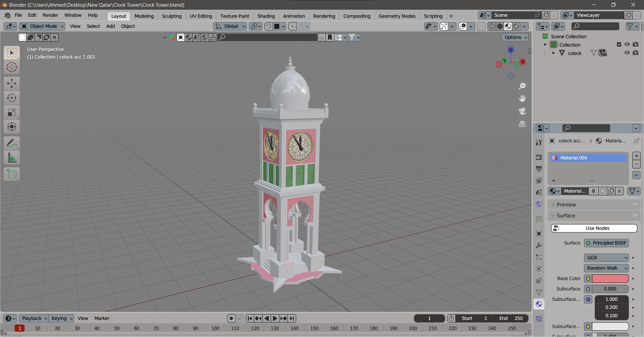Activate the Move tool
Viewport: 644px width, 337px height.
click(12, 83)
